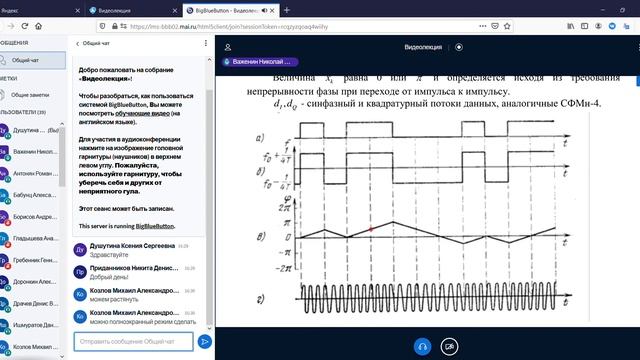Select user Гладышева Ана... in the list
This screenshot has height=360, width=640.
(29, 238)
